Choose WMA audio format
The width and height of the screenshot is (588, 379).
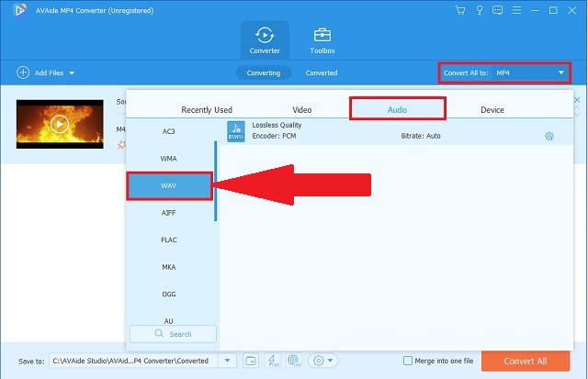[x=169, y=159]
